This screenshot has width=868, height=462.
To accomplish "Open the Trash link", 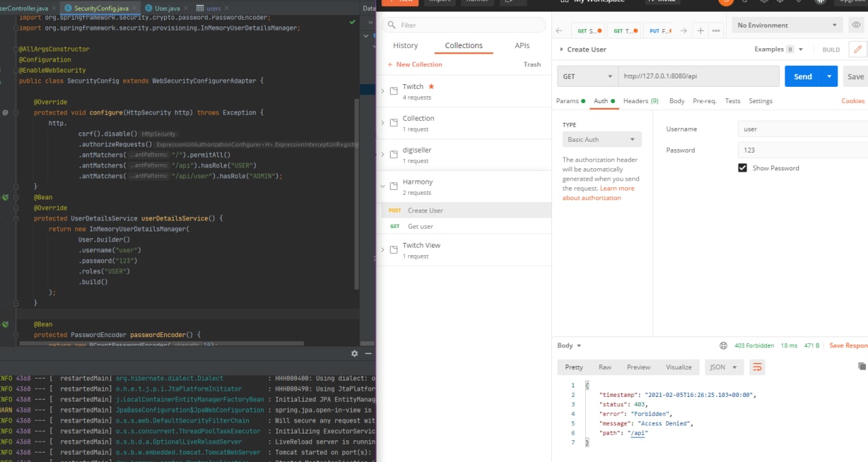I will coord(532,64).
